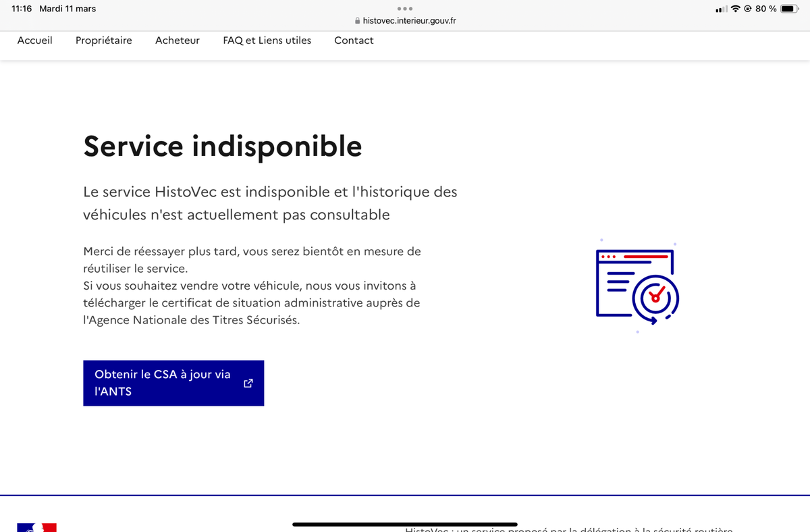Tap the Mardi 11 mars date
Viewport: 810px width, 532px height.
pyautogui.click(x=67, y=9)
